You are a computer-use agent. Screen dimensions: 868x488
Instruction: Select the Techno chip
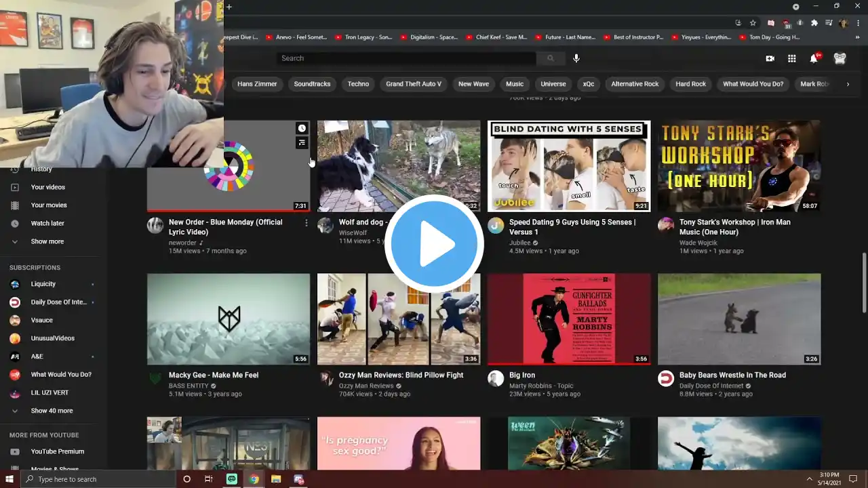[x=358, y=84]
